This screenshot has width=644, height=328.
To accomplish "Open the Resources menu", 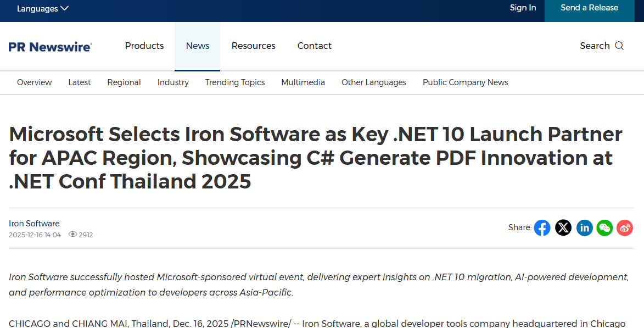I will pos(254,46).
